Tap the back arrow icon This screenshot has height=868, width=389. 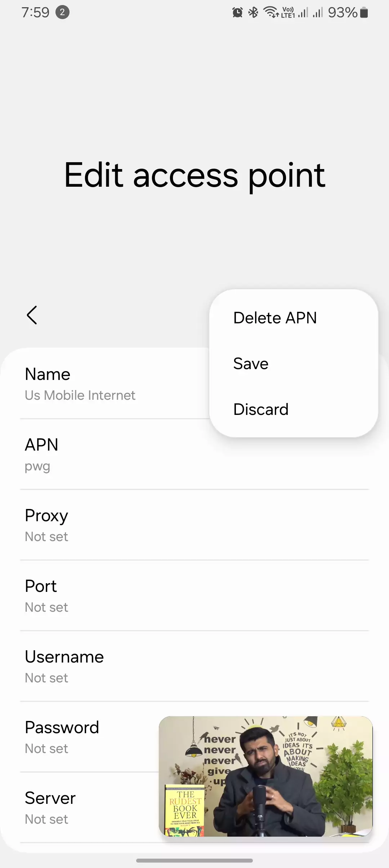tap(32, 315)
